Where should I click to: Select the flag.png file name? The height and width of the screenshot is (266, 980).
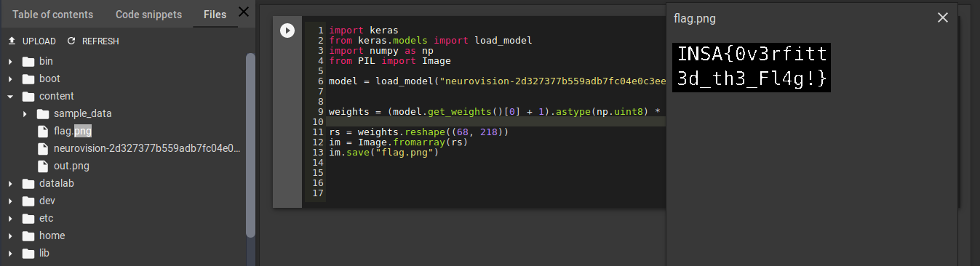tap(73, 132)
